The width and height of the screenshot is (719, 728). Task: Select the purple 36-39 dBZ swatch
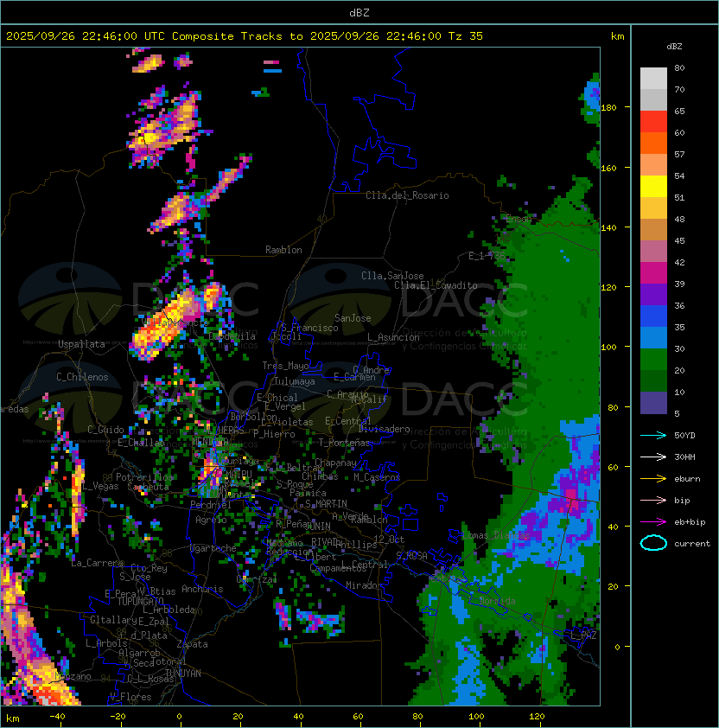coord(653,295)
